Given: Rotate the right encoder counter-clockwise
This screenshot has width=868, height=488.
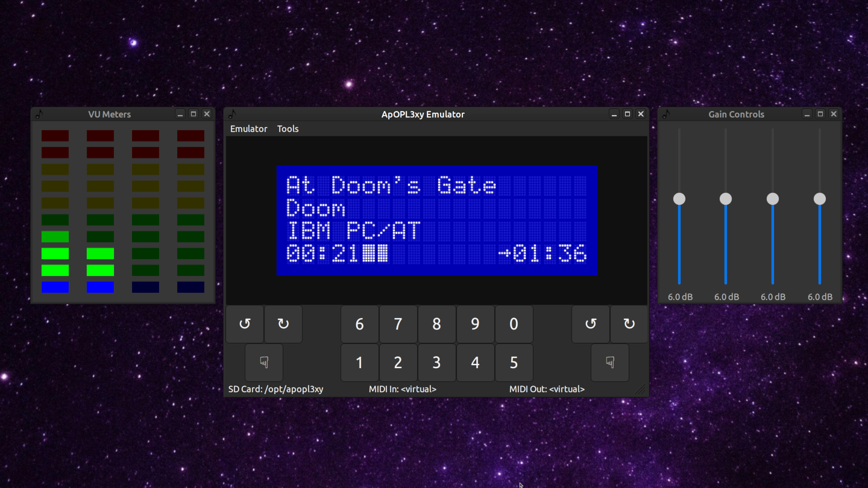Looking at the screenshot, I should point(591,324).
